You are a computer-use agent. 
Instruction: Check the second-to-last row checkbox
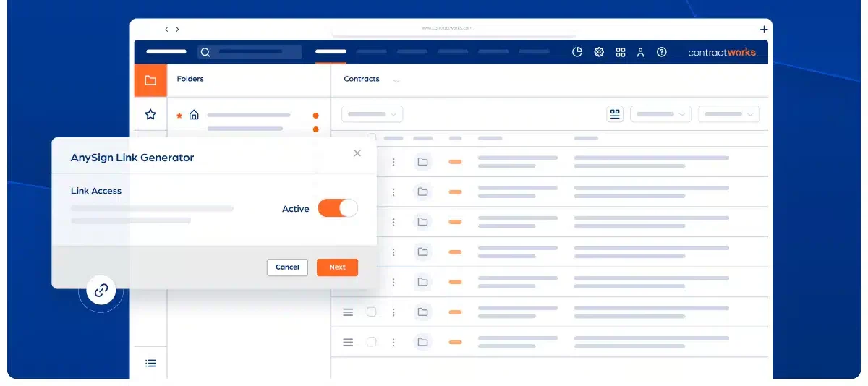pos(371,312)
